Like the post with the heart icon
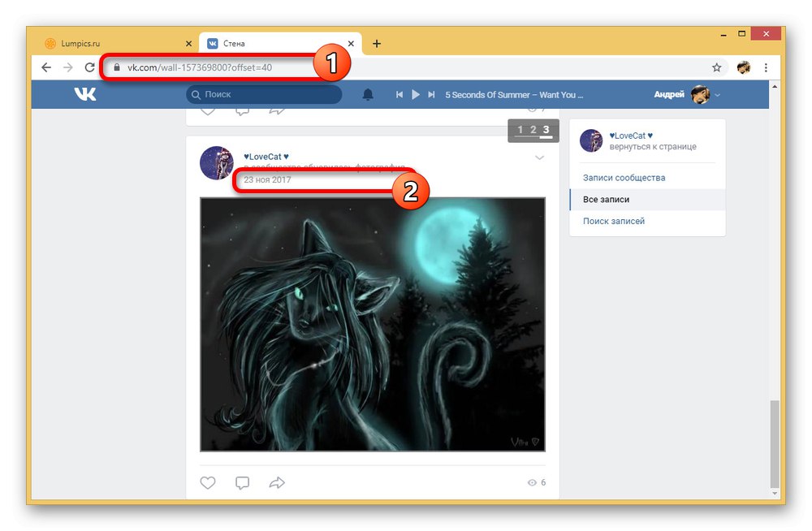 pos(208,482)
